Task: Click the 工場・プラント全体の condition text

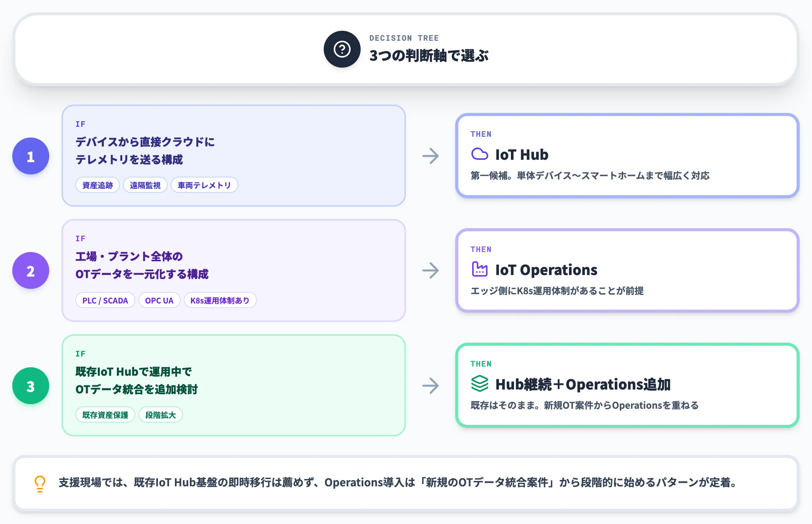Action: click(x=129, y=256)
